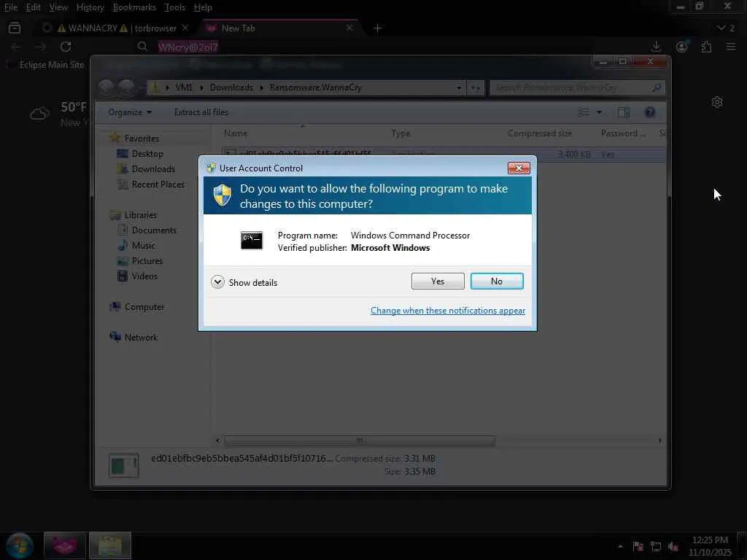Image resolution: width=747 pixels, height=560 pixels.
Task: Open the view options dropdown arrow in Explorer
Action: 600,112
